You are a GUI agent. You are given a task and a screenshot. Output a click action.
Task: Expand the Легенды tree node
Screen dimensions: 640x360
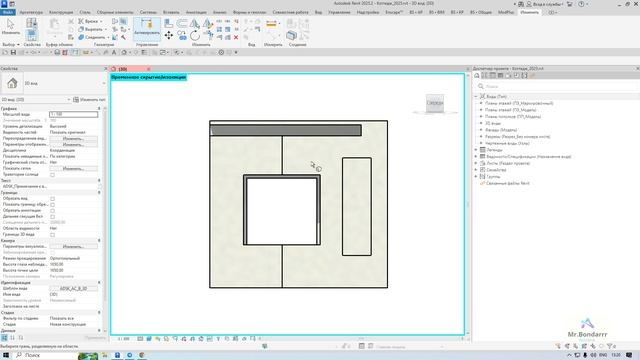point(476,150)
